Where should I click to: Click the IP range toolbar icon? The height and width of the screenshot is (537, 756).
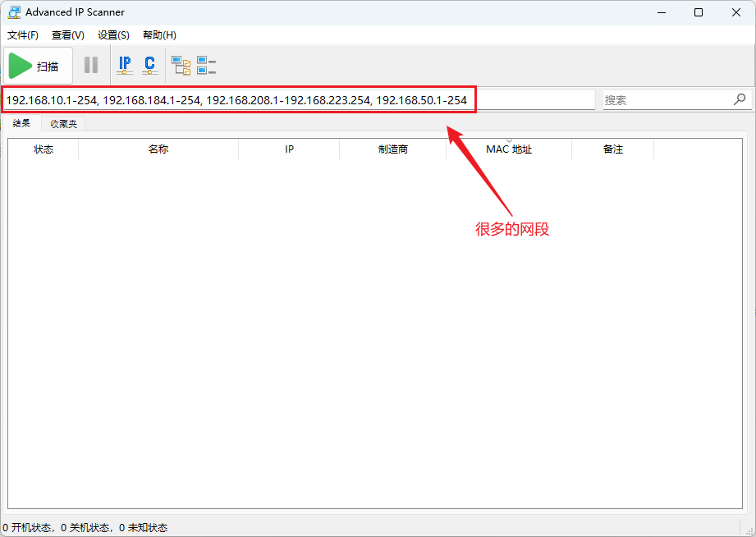[125, 65]
